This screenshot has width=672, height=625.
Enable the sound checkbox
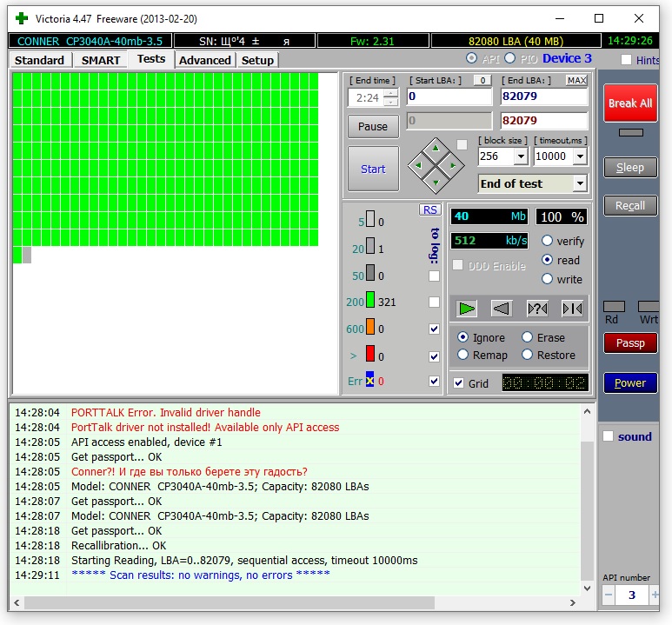point(609,436)
